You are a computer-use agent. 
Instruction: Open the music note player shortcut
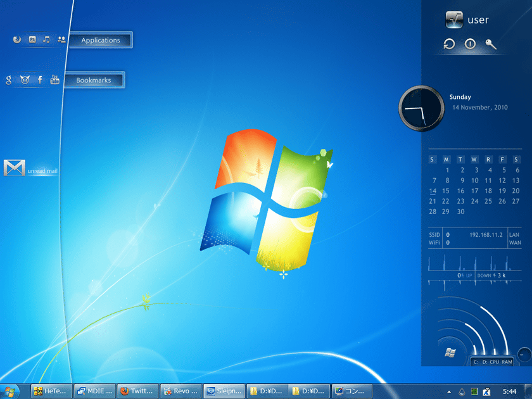point(46,40)
